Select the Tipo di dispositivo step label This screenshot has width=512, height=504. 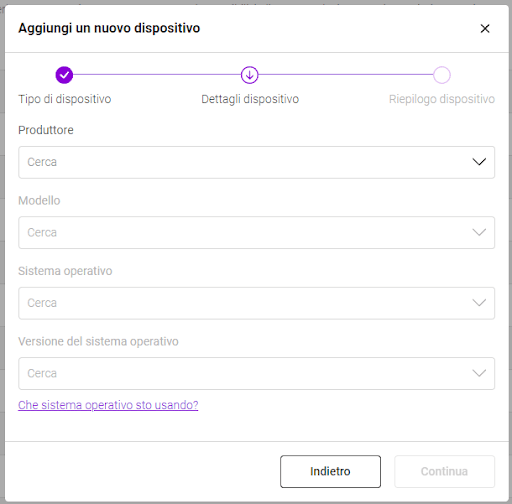click(x=65, y=99)
